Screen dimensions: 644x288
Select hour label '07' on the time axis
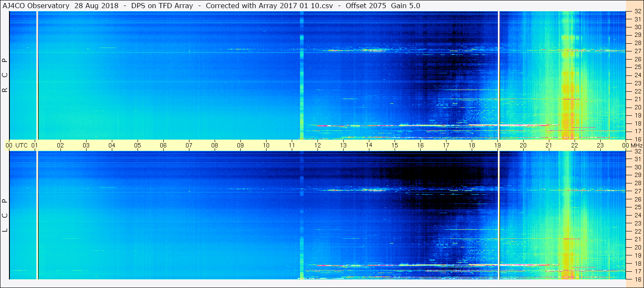pos(189,145)
